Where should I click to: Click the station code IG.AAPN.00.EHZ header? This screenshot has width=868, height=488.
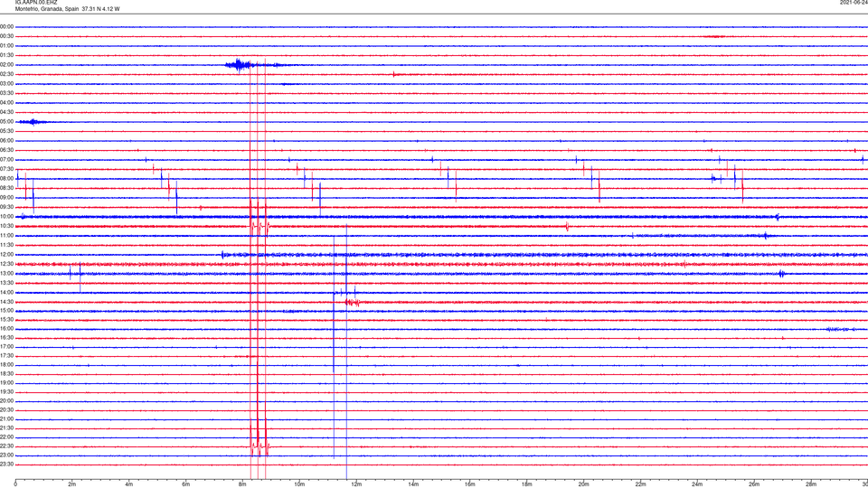[x=36, y=3]
